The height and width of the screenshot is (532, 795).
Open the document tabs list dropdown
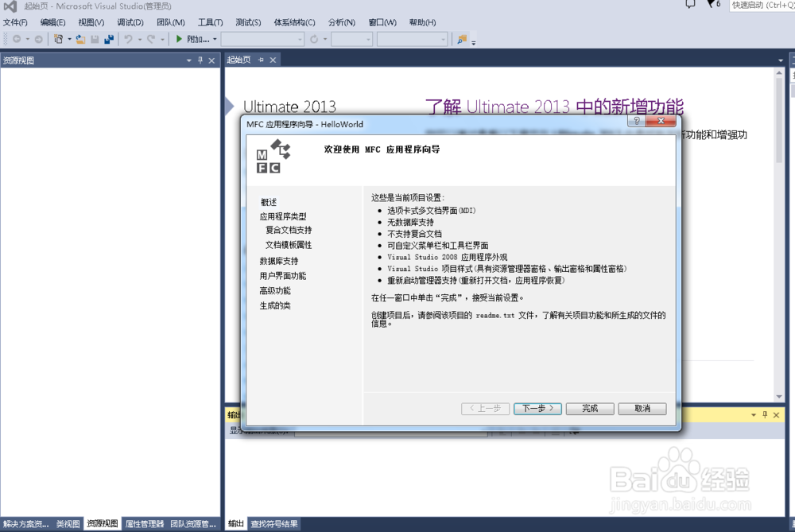tap(781, 60)
